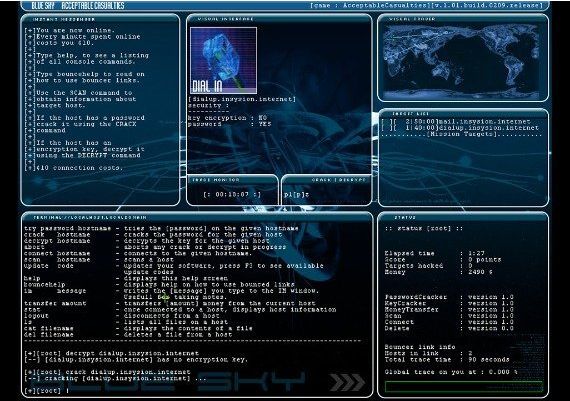Image resolution: width=570 pixels, height=401 pixels.
Task: Select dialup.insysion.internet in the target list
Action: (x=461, y=128)
